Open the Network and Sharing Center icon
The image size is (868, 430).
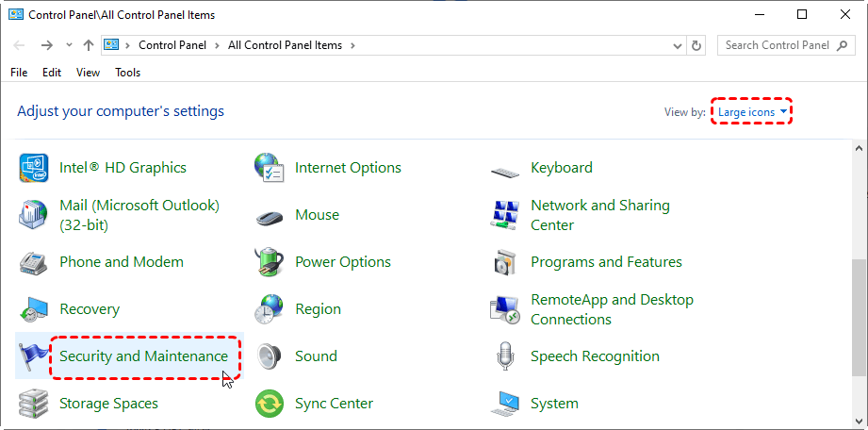point(505,215)
